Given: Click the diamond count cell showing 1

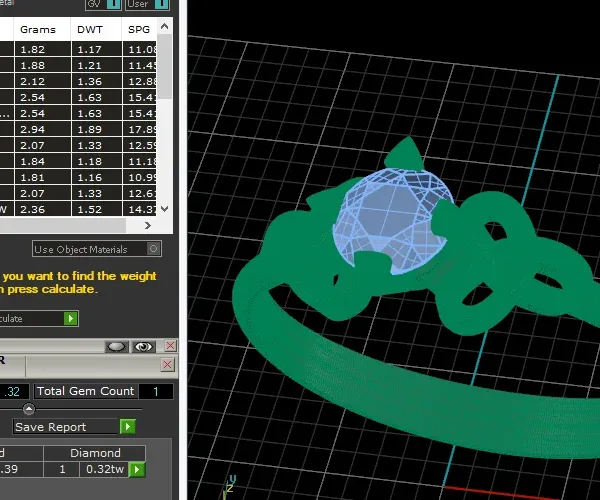Looking at the screenshot, I should point(62,469).
